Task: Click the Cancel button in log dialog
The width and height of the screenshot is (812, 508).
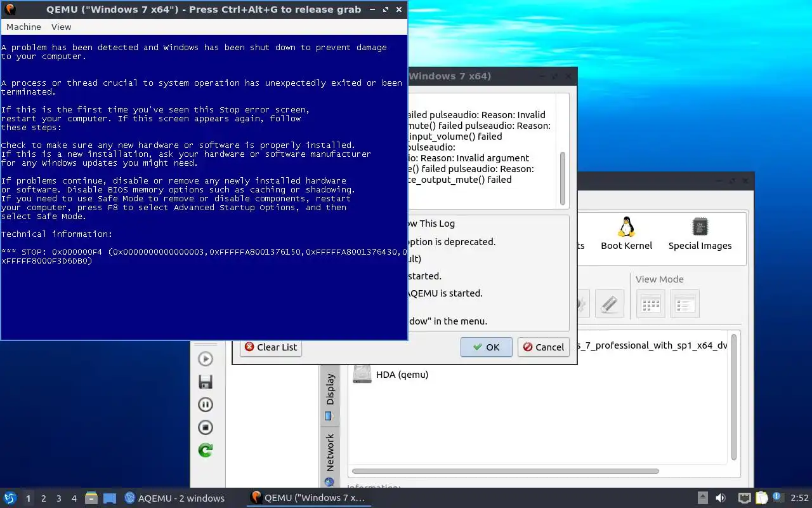Action: [543, 347]
